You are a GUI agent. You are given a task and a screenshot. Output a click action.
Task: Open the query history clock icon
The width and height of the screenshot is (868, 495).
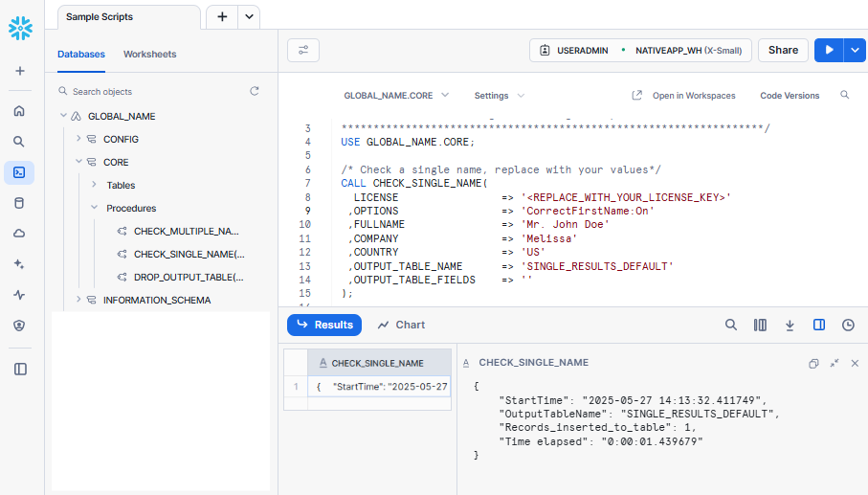(x=848, y=325)
